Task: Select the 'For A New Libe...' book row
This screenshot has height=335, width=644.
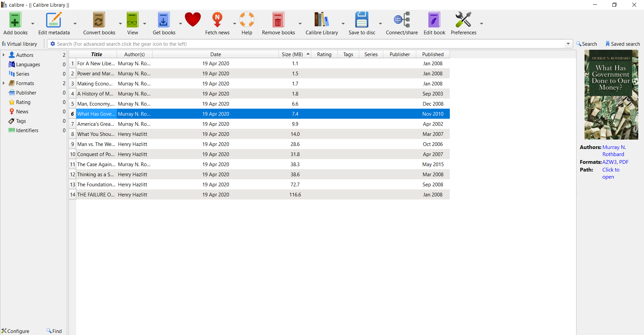Action: coord(259,63)
